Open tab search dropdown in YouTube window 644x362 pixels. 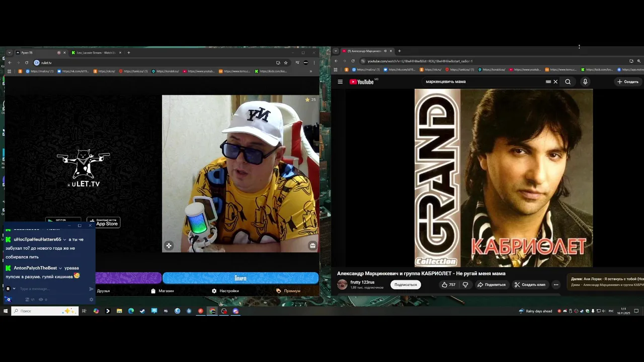[x=336, y=51]
